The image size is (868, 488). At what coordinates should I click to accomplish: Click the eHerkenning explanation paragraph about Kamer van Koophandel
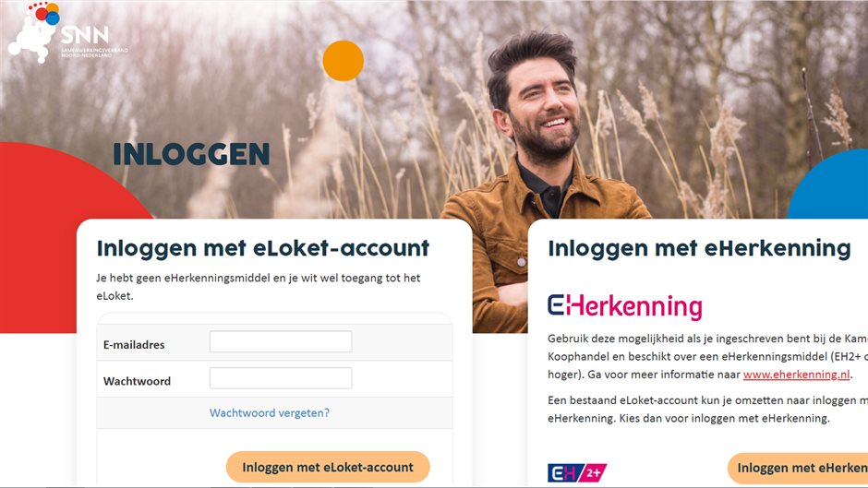[x=707, y=356]
